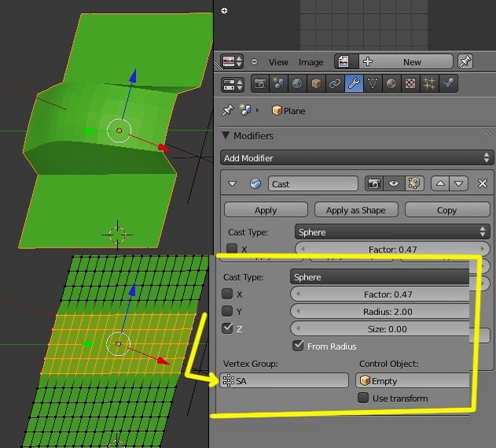
Task: Enable the Use transform checkbox
Action: pos(363,398)
